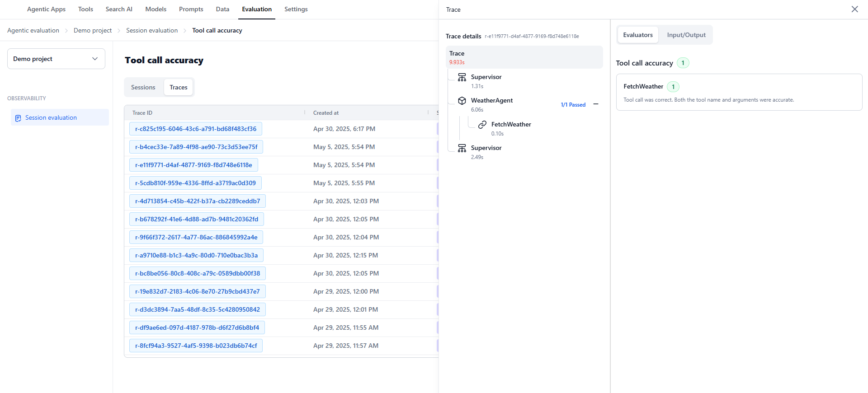Select the root Trace row 9.933s
The height and width of the screenshot is (393, 868).
[x=524, y=57]
